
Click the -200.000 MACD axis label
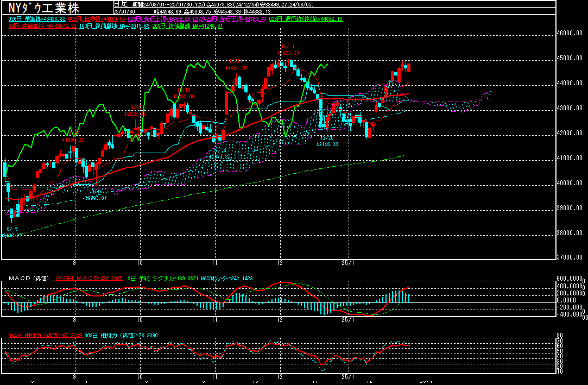[x=570, y=307]
